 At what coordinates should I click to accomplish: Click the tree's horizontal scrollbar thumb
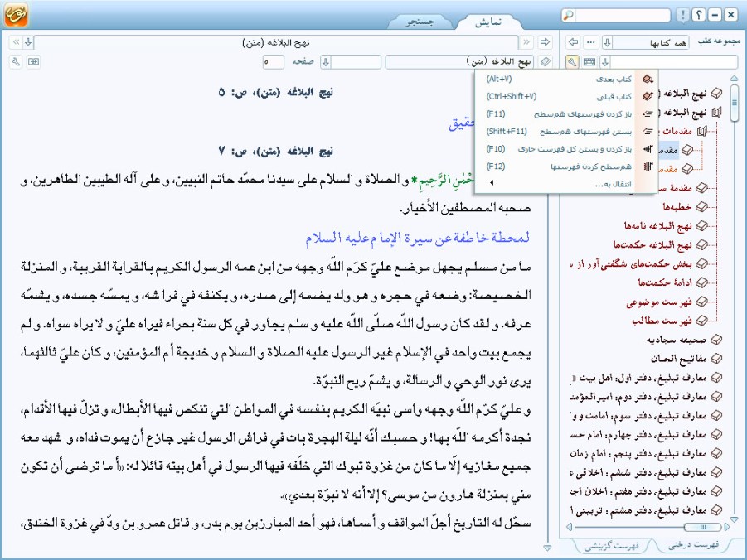703,527
